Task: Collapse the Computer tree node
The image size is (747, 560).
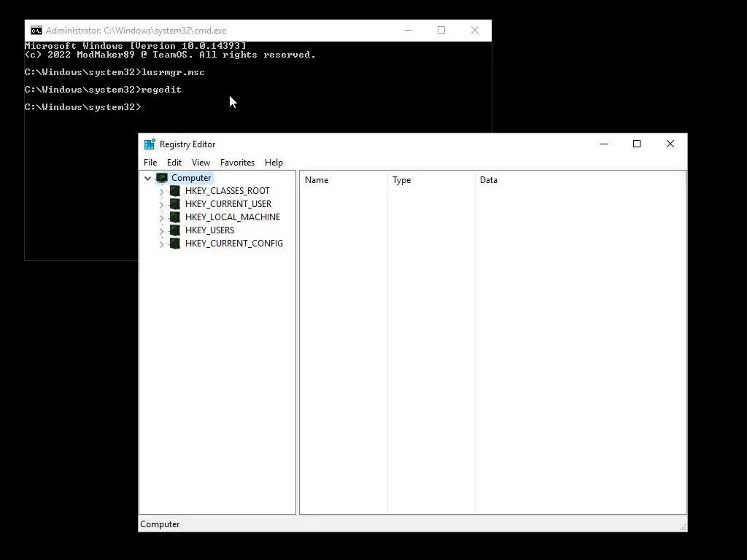Action: (147, 178)
